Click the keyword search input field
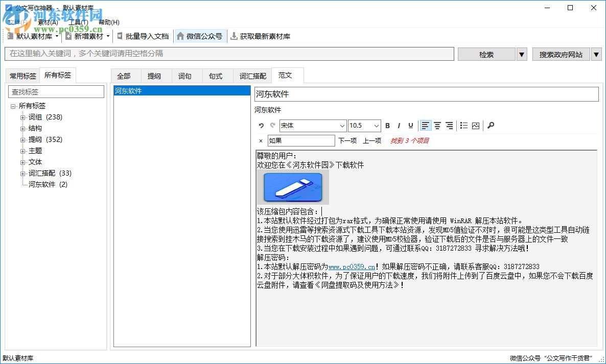 click(229, 54)
